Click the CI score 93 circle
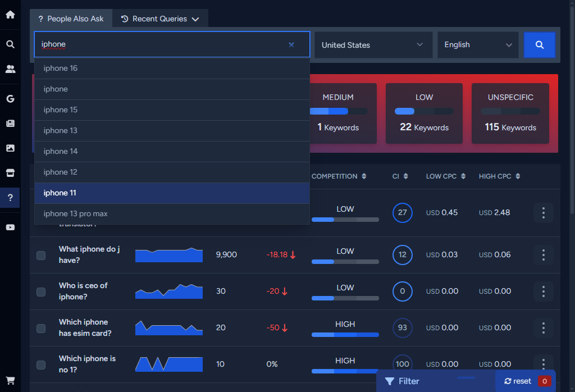575x392 pixels. [402, 328]
